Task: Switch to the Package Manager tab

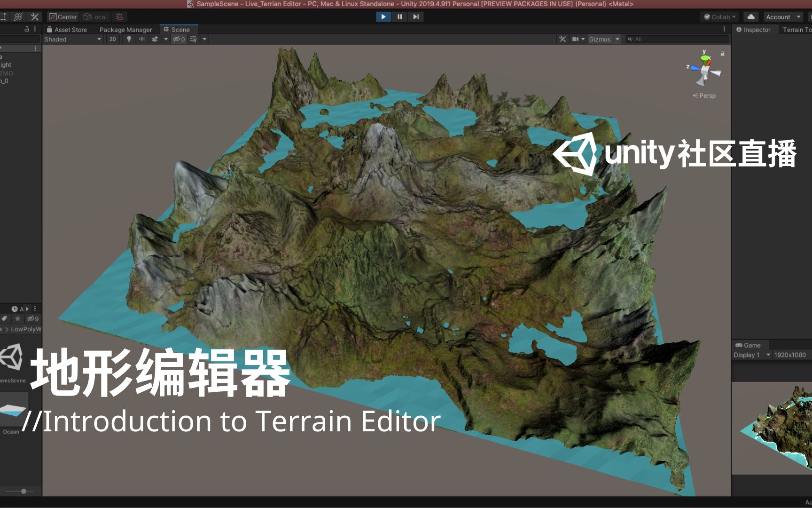Action: (x=125, y=29)
